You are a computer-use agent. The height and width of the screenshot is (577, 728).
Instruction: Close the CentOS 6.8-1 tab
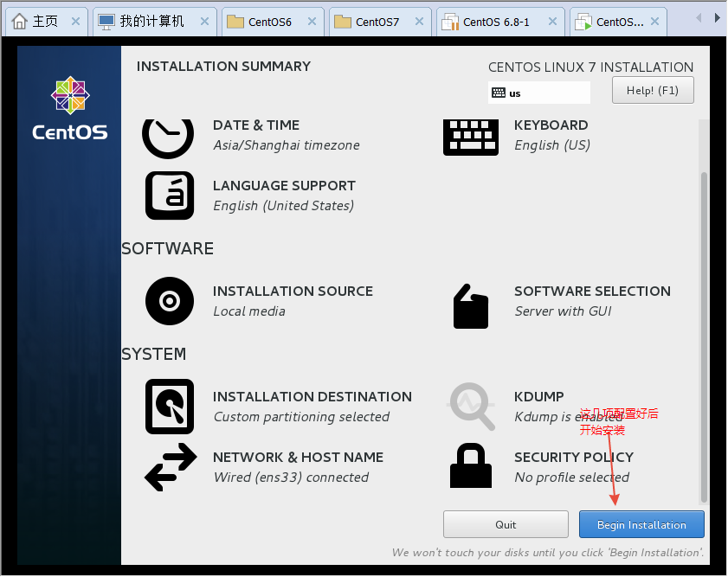tap(552, 22)
